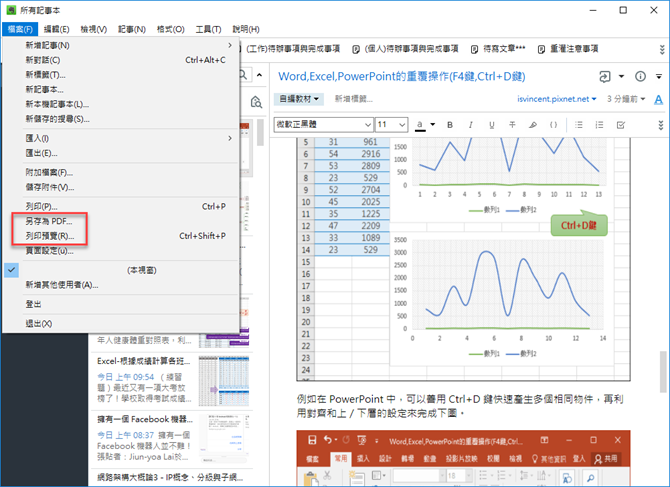The image size is (670, 487).
Task: Open shortcut 重灌注意事項
Action: point(568,49)
